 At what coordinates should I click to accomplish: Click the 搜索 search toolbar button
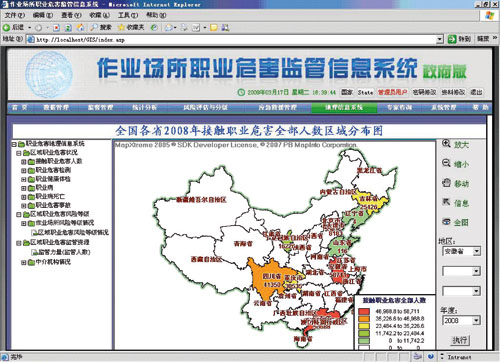[101, 27]
